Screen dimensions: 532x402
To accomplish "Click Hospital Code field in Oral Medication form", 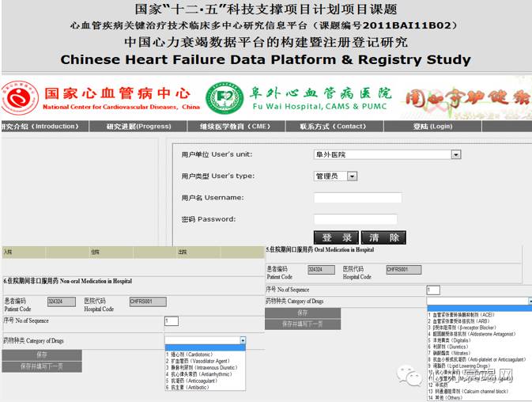I will click(404, 270).
